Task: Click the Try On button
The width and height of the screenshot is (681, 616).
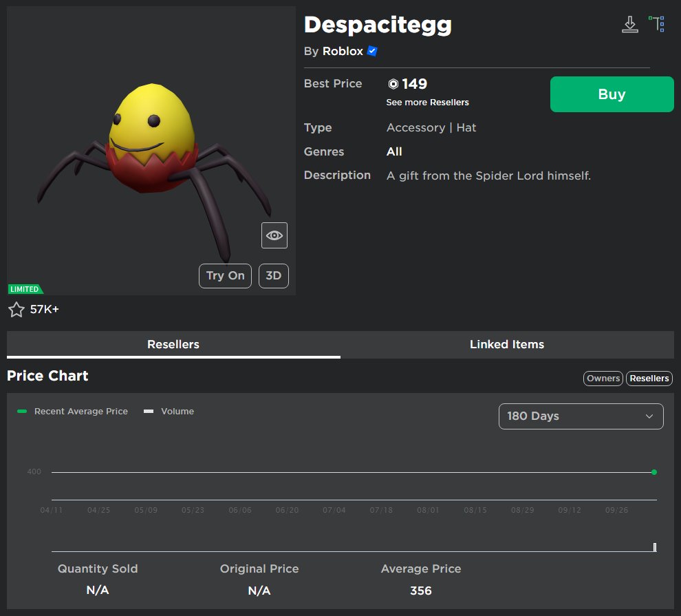Action: click(x=225, y=275)
